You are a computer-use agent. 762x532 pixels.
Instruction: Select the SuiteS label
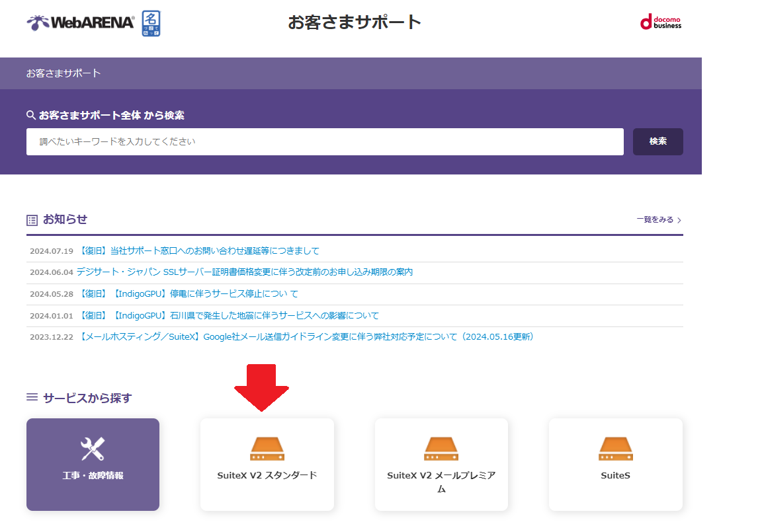[616, 476]
